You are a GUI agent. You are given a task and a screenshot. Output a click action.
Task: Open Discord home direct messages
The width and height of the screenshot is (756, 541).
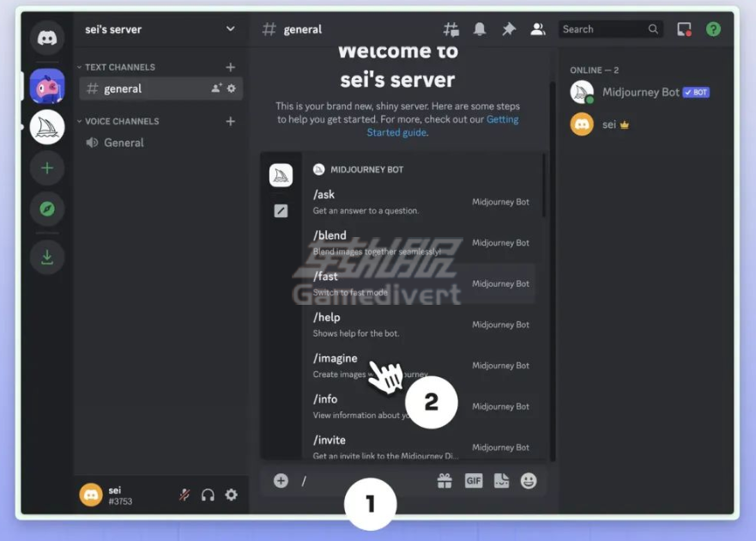click(47, 39)
